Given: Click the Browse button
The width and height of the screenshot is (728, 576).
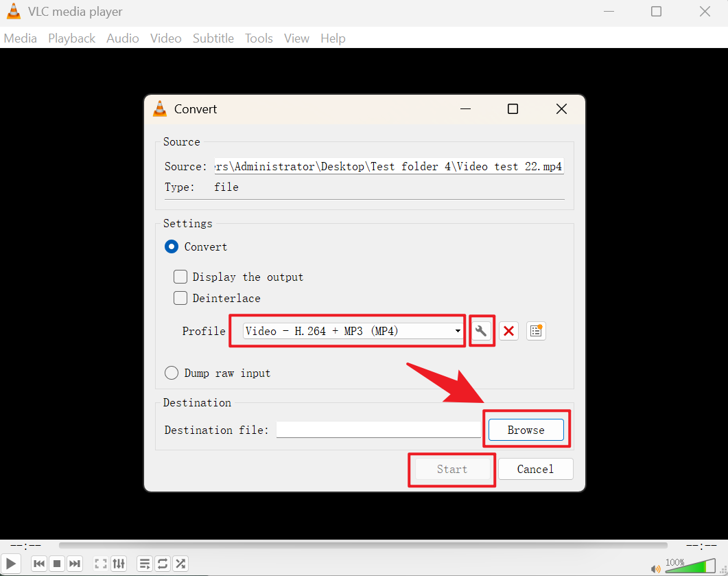Looking at the screenshot, I should (x=526, y=430).
